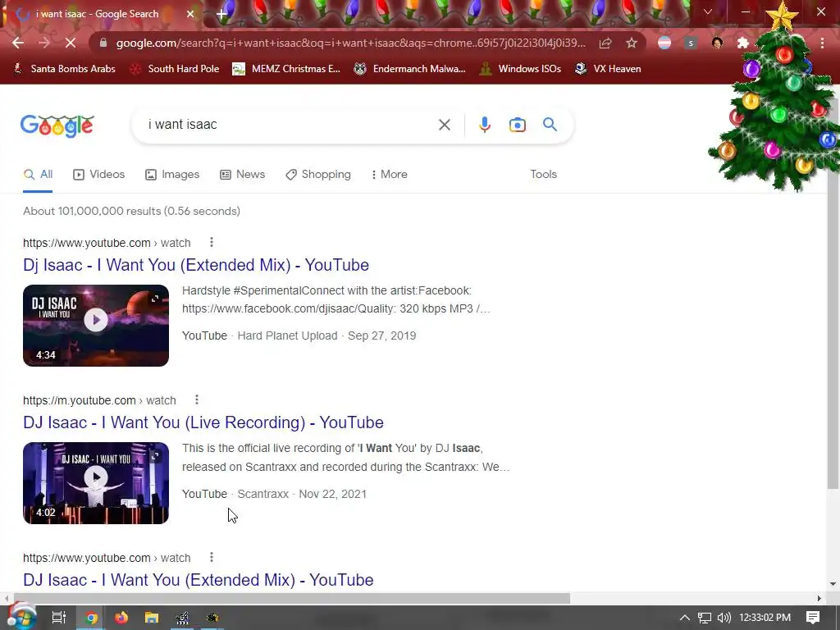The width and height of the screenshot is (840, 630).
Task: Open search Tools options
Action: point(543,175)
